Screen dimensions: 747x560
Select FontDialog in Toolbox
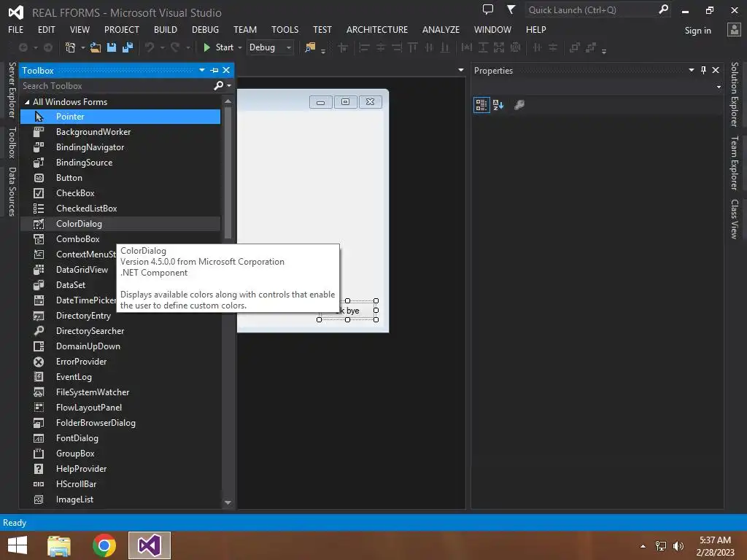120,438
